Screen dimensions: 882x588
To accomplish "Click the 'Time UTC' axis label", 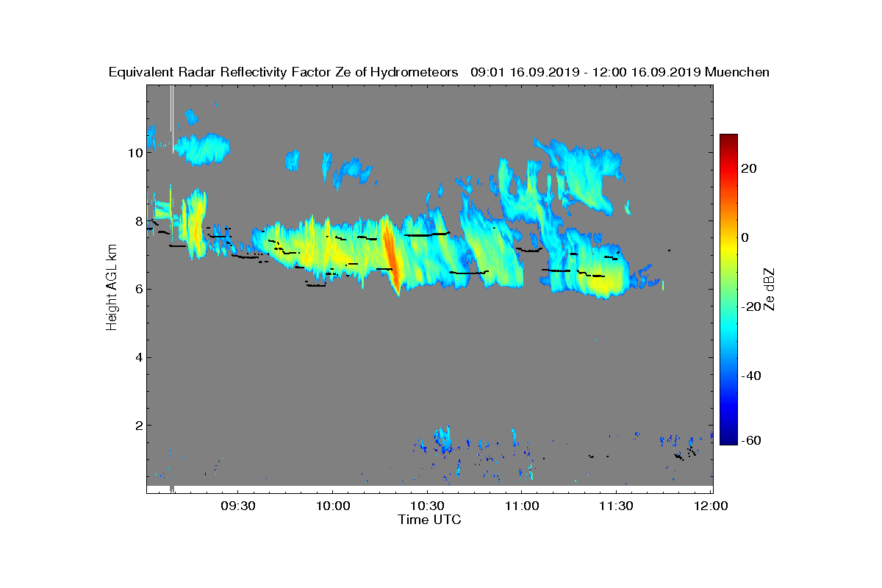I will tap(430, 520).
